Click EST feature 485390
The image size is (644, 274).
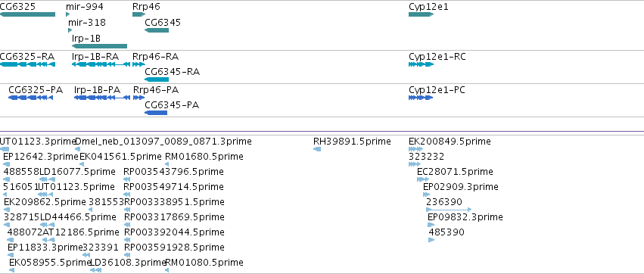coord(446,232)
